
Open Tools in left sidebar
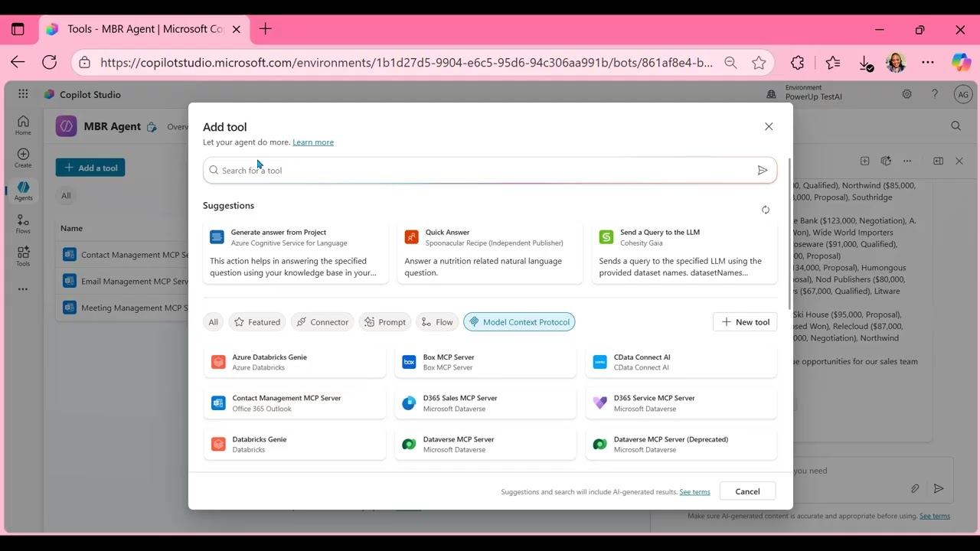23,256
